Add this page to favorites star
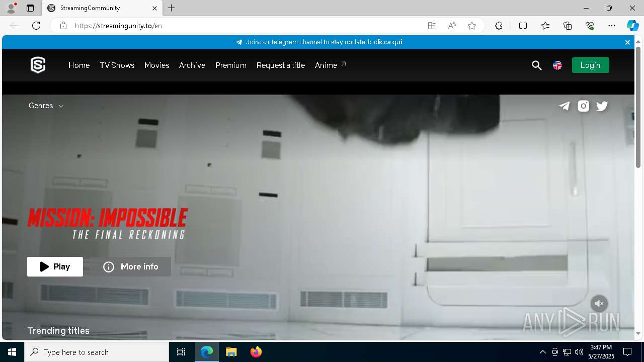644x362 pixels. (472, 26)
